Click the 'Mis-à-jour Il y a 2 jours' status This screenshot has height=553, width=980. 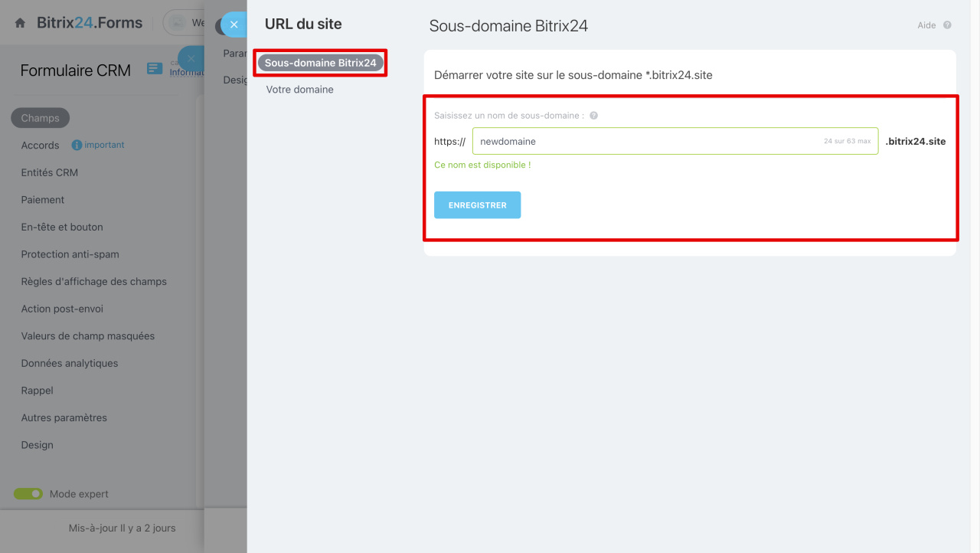pos(122,528)
